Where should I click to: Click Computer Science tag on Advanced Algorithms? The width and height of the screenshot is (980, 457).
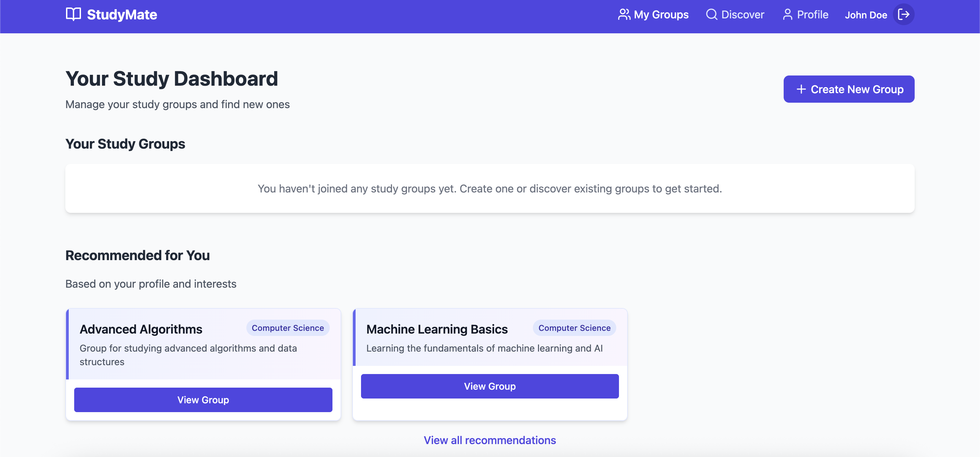[x=288, y=328]
